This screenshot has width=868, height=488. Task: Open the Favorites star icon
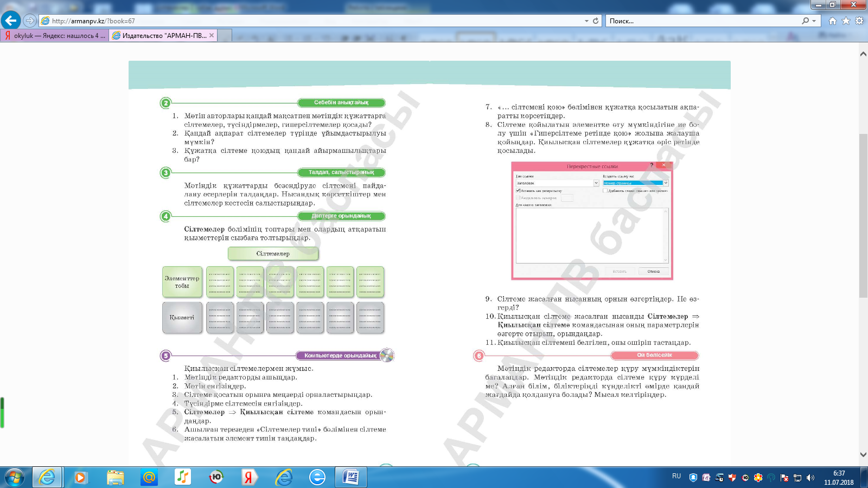tap(846, 21)
